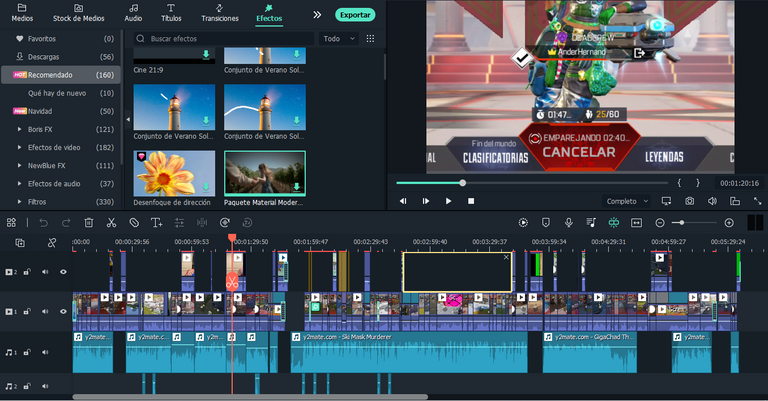Open speed control icon in toolbar
Viewport: 768px width, 401px height.
[x=224, y=223]
